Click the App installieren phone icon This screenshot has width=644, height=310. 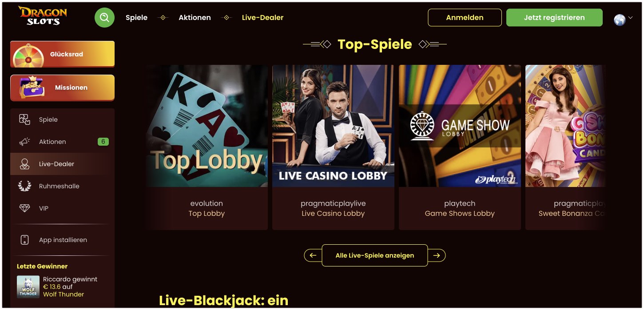point(25,240)
